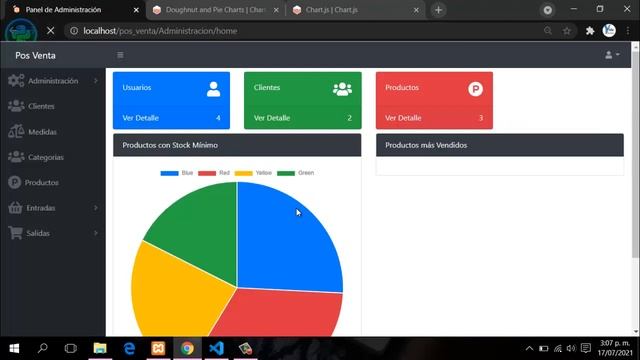Screen dimensions: 640x360
Task: Open Categorías in the sidebar
Action: click(x=46, y=157)
